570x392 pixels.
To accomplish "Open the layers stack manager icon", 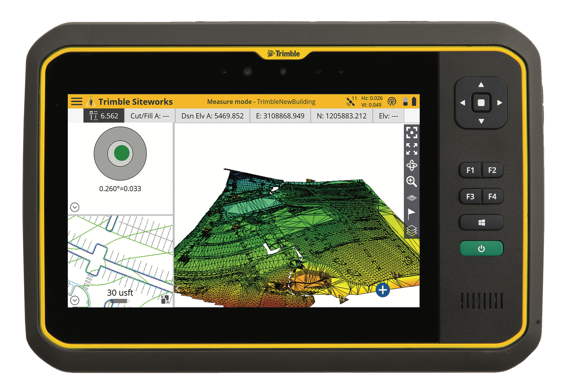I will tap(412, 231).
